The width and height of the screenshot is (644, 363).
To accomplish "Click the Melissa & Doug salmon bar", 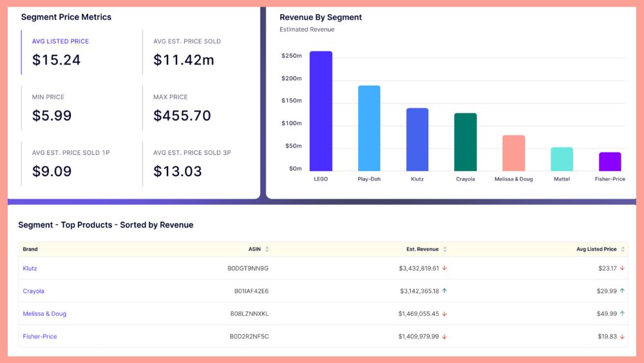I will click(x=513, y=153).
